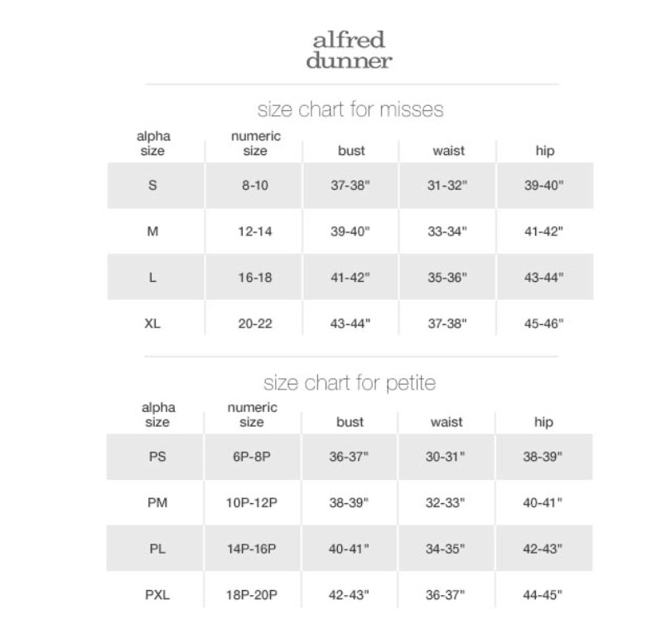Click misses numeric size 12-14
This screenshot has width=671, height=644.
pyautogui.click(x=255, y=232)
